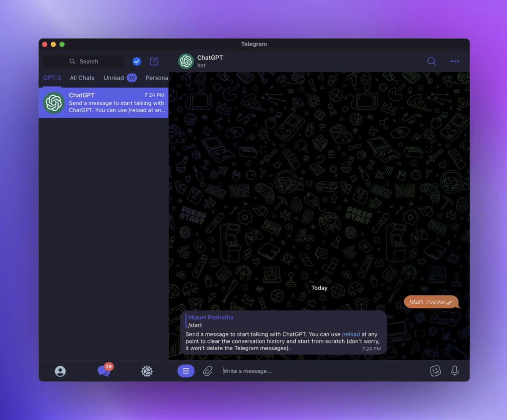This screenshot has height=420, width=507.
Task: Open Contacts from bottom bar
Action: pyautogui.click(x=60, y=371)
